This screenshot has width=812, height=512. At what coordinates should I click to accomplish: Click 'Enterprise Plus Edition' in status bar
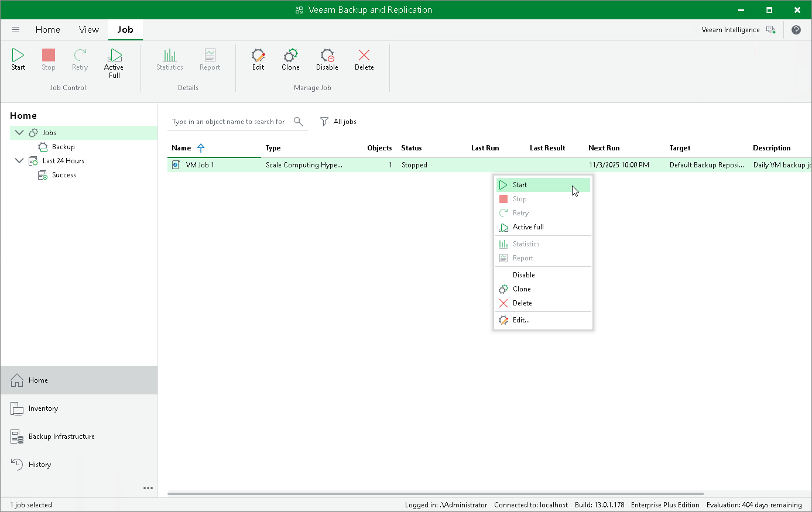[665, 505]
